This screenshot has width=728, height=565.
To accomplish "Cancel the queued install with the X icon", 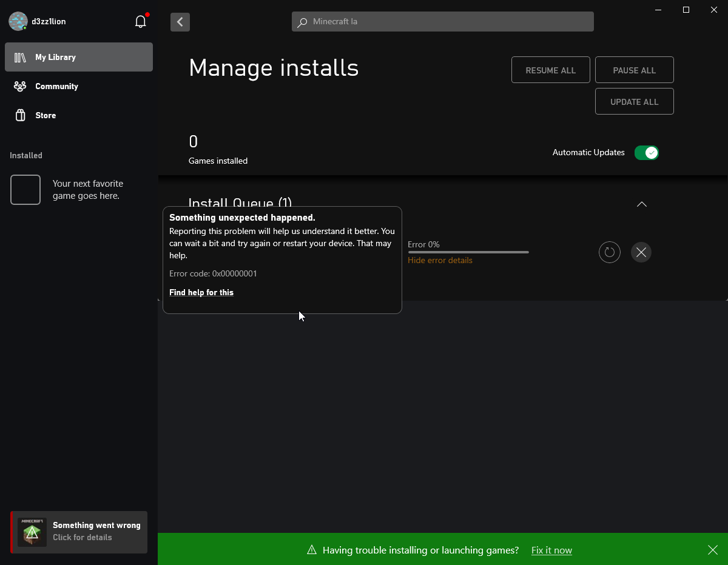I will (x=641, y=252).
